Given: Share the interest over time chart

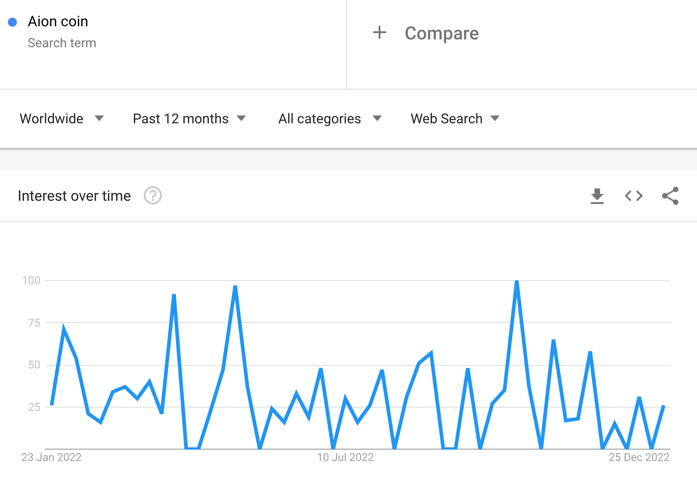Looking at the screenshot, I should pos(670,196).
